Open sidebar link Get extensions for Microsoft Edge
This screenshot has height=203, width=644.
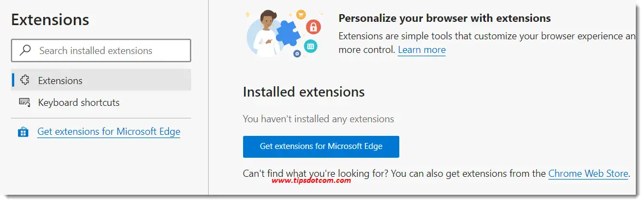click(109, 132)
